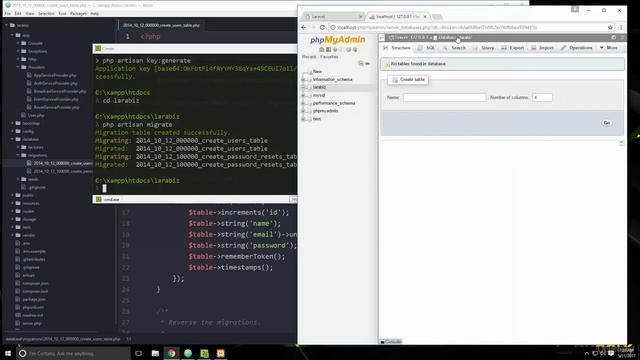Screen dimensions: 640x360
Task: Click collapse-all icon in phpMyAdmin navigation
Action: click(361, 63)
